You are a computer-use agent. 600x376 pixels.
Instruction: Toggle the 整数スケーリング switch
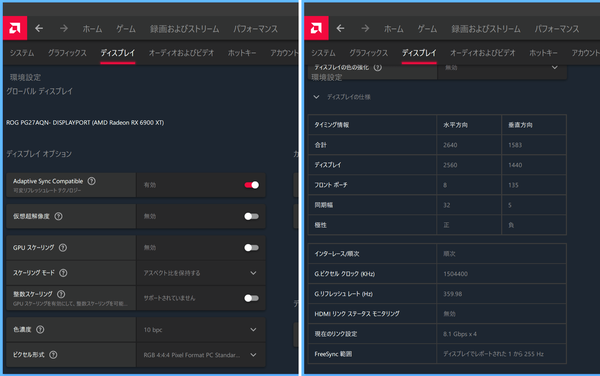(x=251, y=298)
